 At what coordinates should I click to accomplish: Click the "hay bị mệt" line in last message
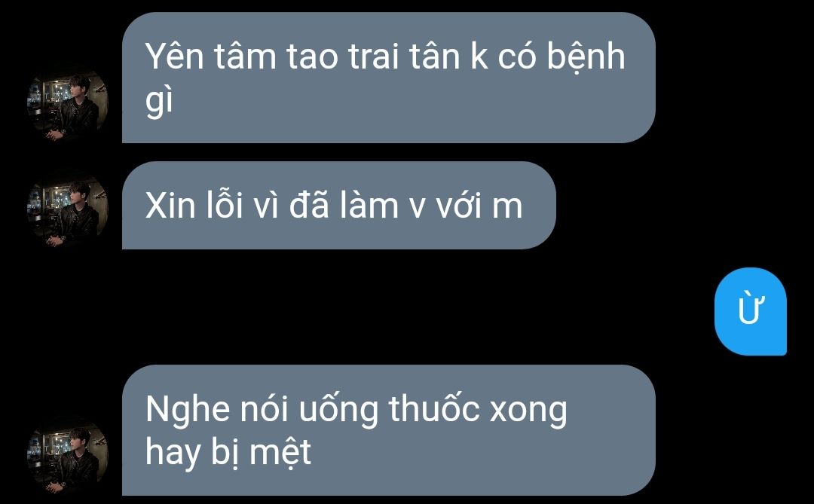228,453
